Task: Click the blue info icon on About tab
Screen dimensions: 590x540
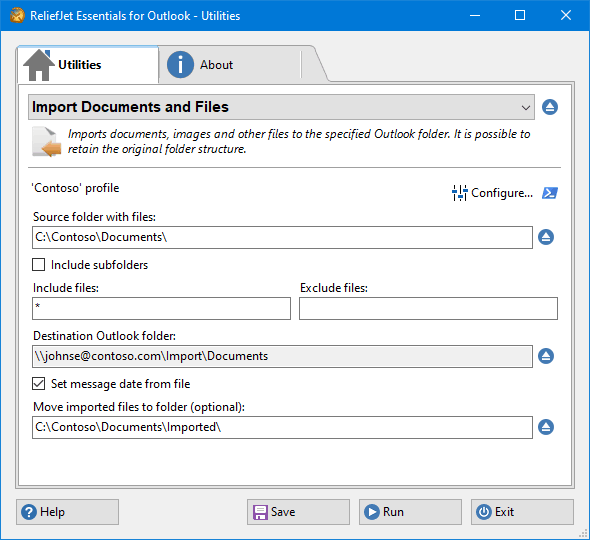Action: coord(180,65)
